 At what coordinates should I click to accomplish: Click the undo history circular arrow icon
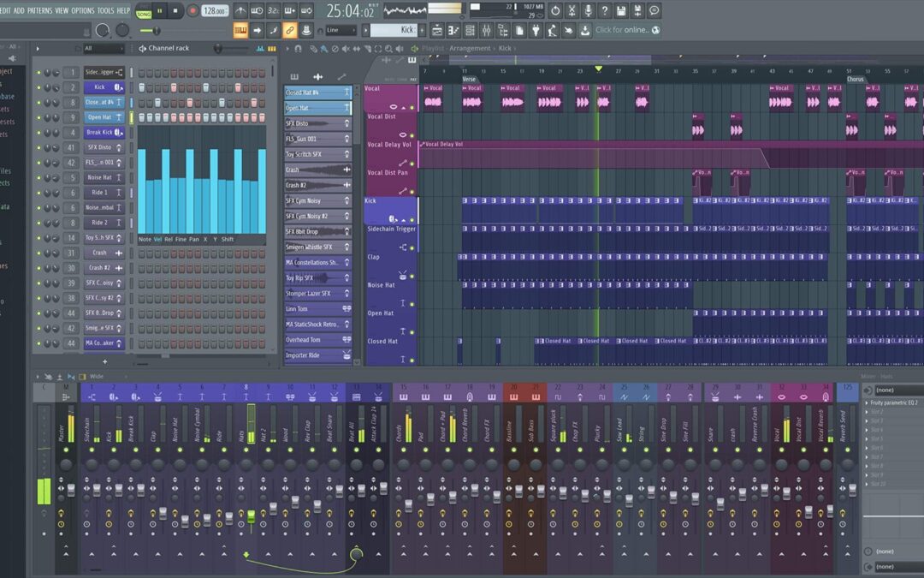(555, 11)
